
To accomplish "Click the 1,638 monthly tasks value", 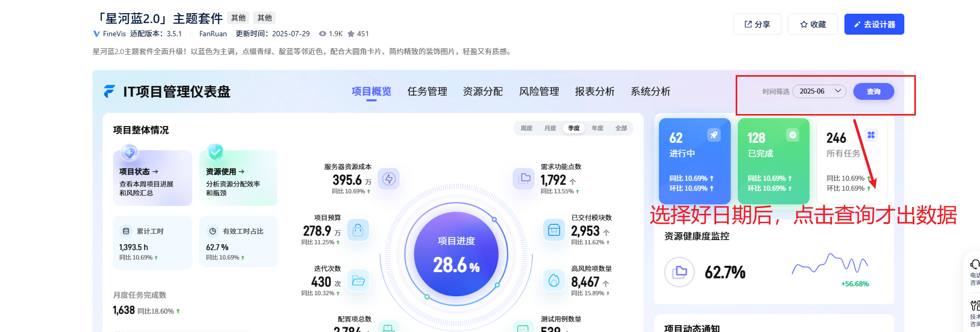I will [x=124, y=310].
